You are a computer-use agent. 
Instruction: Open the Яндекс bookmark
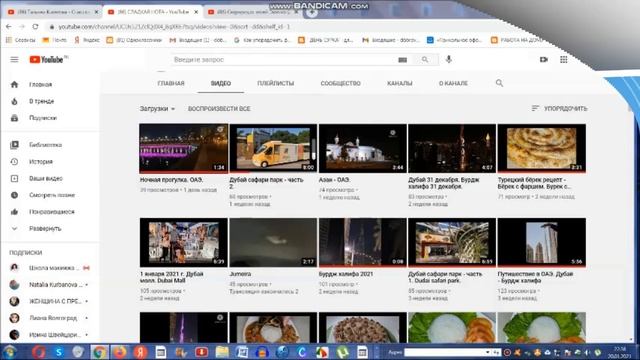87,40
